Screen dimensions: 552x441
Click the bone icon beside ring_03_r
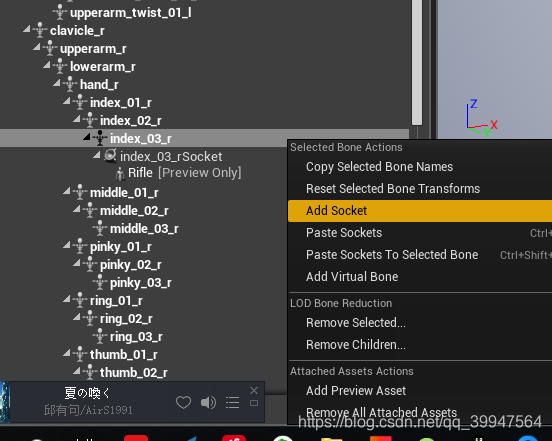pos(100,336)
